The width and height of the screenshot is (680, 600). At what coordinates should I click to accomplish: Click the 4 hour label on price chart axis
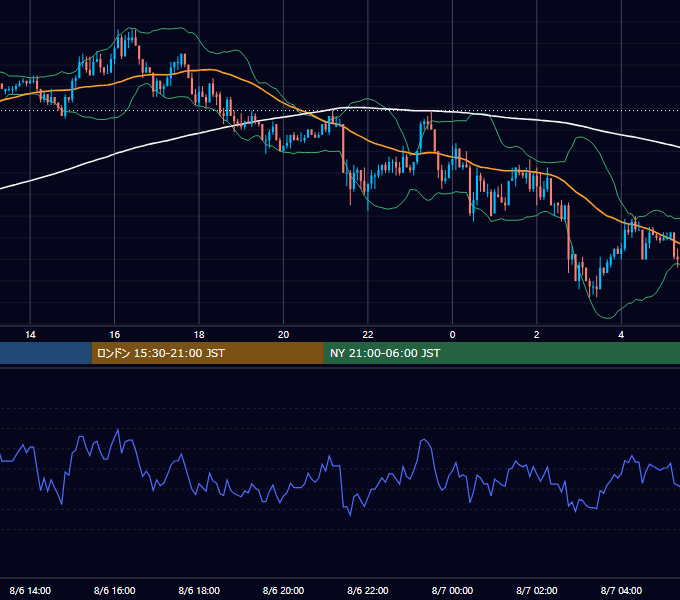click(x=621, y=335)
